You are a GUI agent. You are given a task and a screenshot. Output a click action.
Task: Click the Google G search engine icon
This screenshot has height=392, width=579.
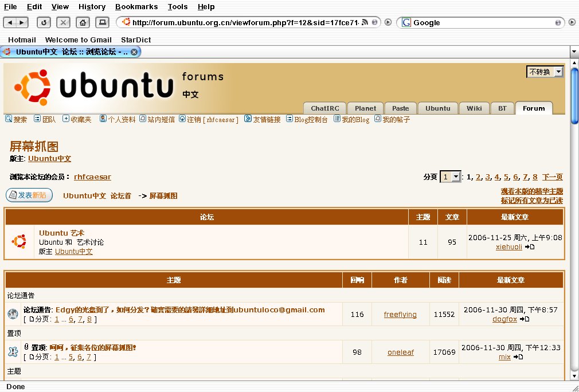pyautogui.click(x=406, y=22)
